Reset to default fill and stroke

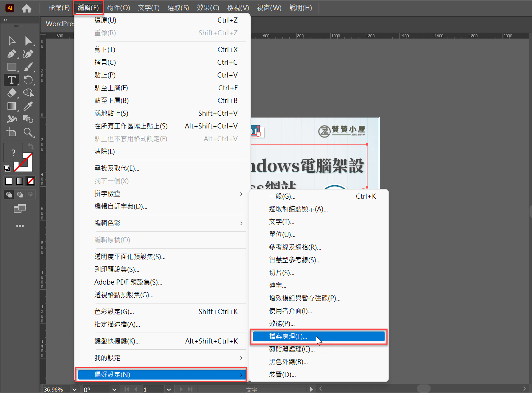[x=7, y=168]
